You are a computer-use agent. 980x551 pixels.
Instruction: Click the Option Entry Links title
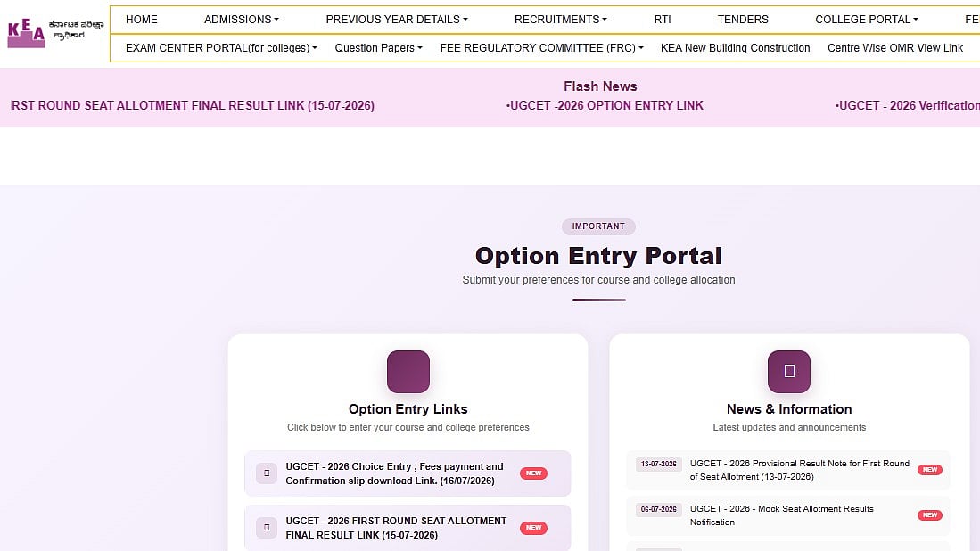tap(408, 409)
